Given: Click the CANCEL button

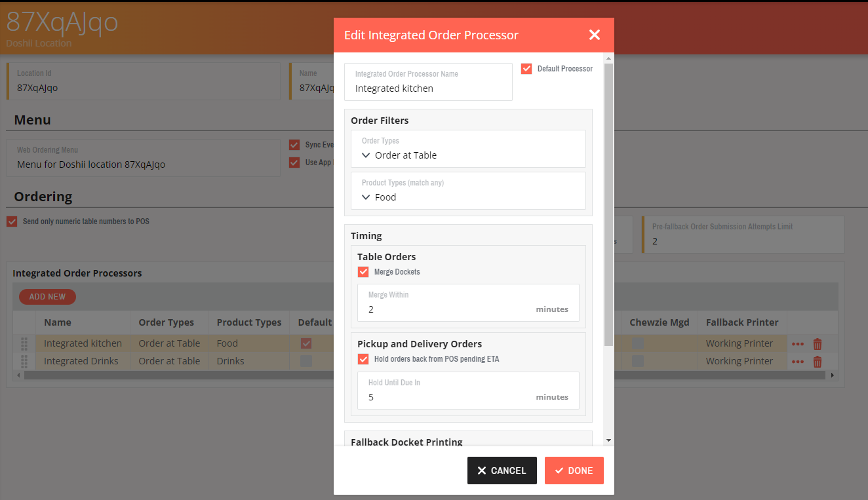Looking at the screenshot, I should pyautogui.click(x=502, y=470).
